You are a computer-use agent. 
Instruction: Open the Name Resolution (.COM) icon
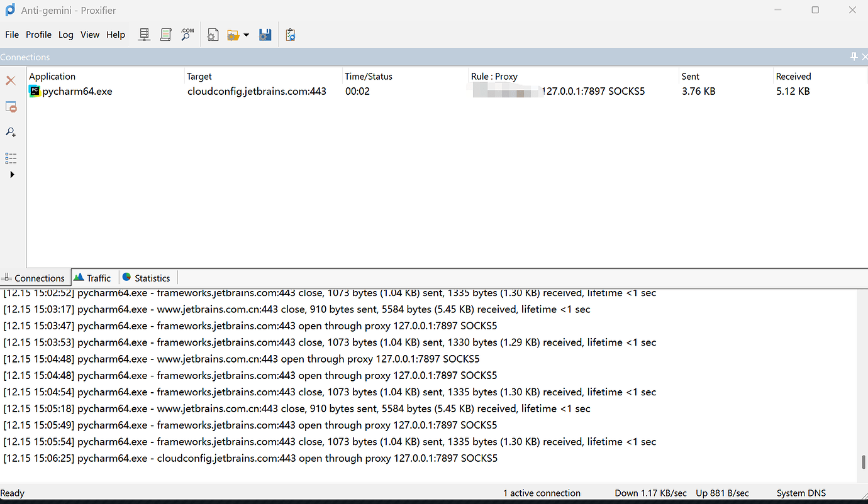[x=187, y=35]
